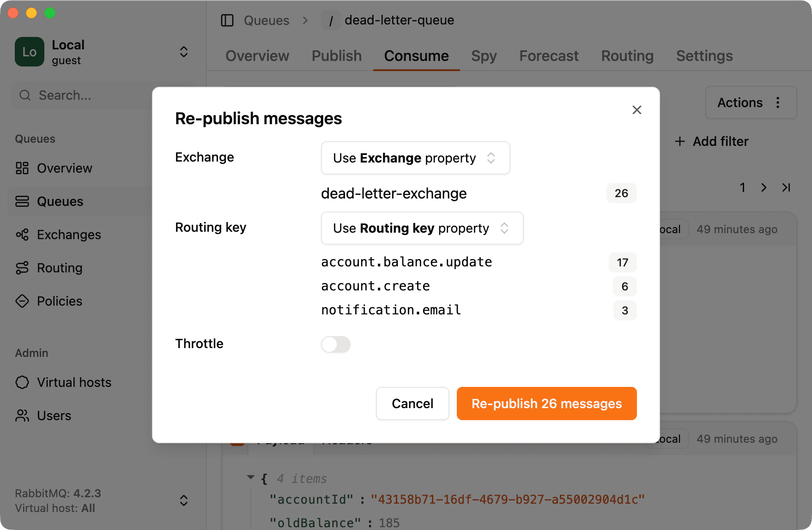This screenshot has height=530, width=812.
Task: Open Virtual hosts under Admin
Action: point(73,382)
